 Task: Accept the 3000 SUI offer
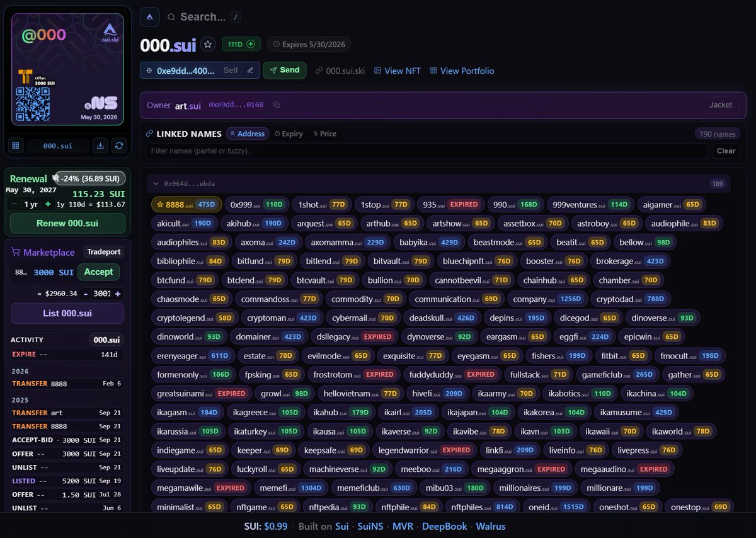click(x=98, y=272)
